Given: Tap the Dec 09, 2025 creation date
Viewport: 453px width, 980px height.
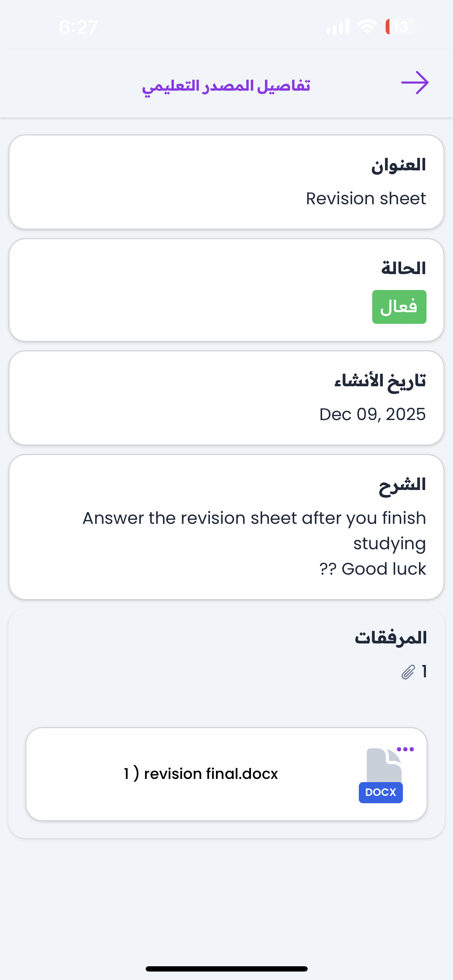Looking at the screenshot, I should pos(372,414).
